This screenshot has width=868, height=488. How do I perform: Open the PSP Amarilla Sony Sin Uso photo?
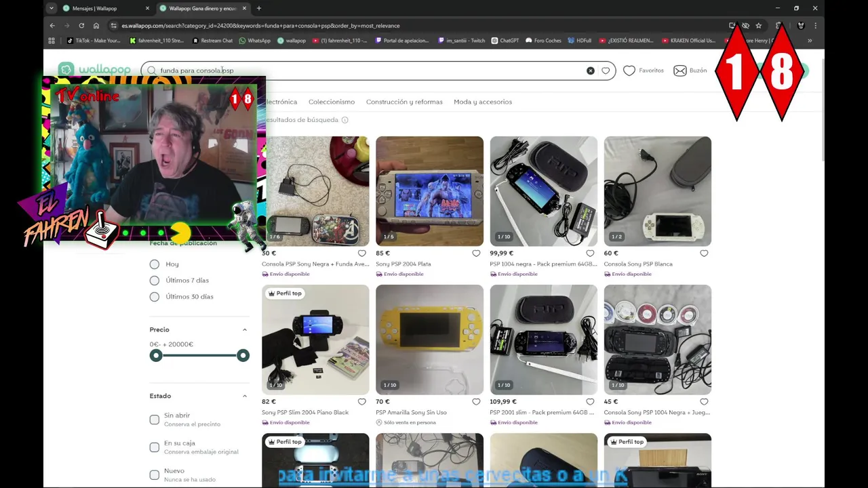click(430, 340)
